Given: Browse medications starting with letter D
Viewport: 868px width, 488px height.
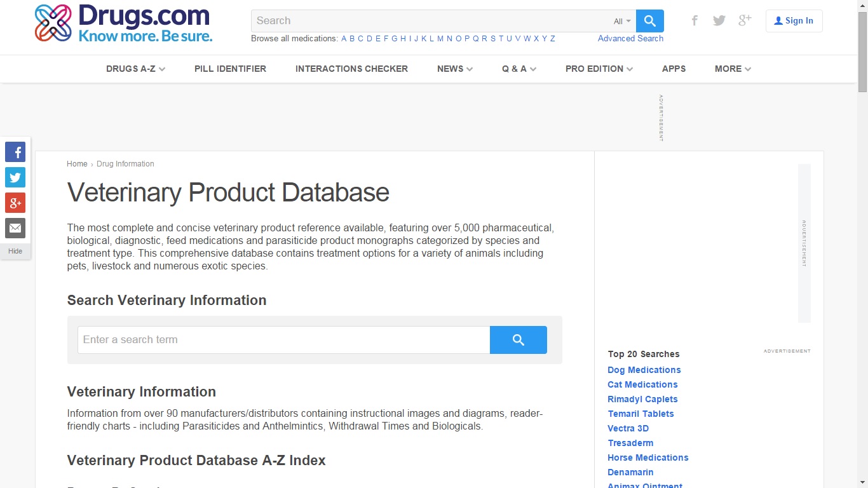Looking at the screenshot, I should (369, 39).
